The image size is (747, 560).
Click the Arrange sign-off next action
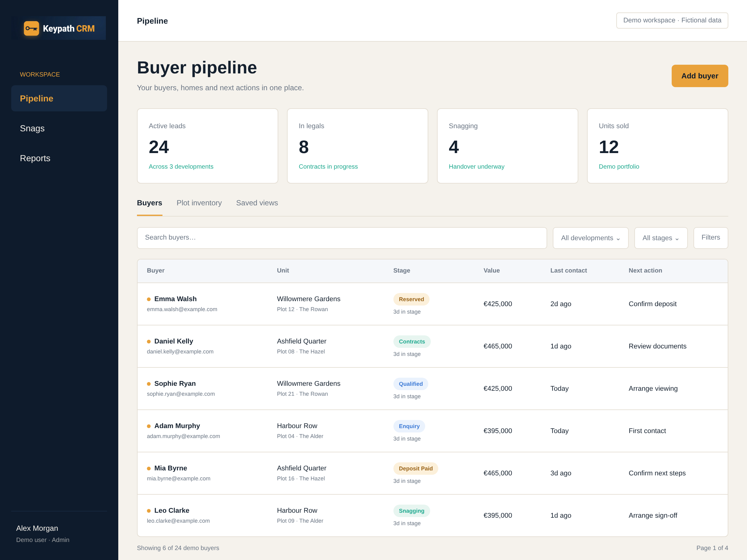(653, 516)
